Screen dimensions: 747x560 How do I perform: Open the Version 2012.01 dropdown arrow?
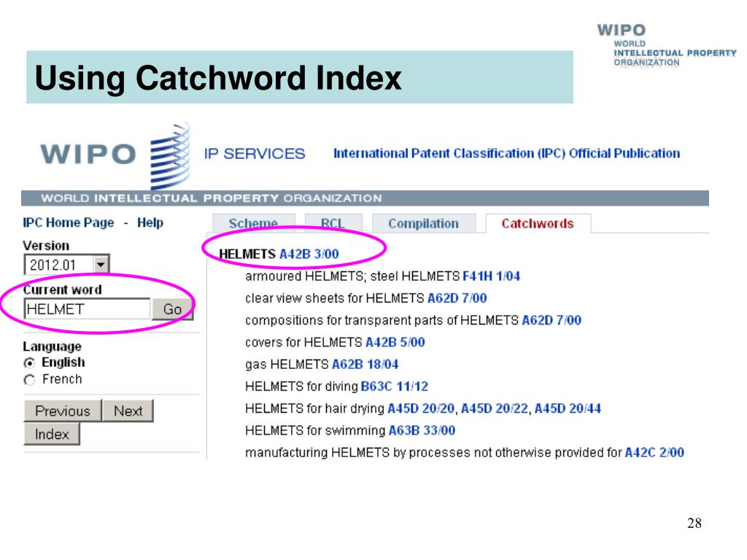point(101,264)
